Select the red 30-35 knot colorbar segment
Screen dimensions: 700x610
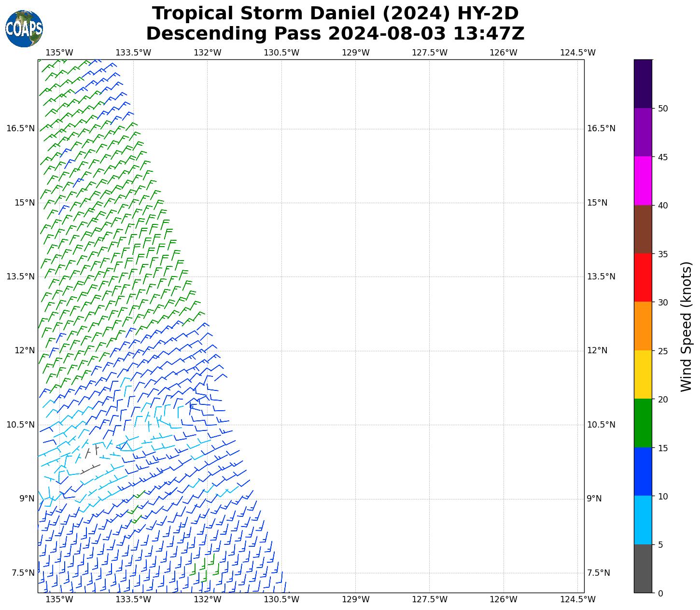(643, 277)
